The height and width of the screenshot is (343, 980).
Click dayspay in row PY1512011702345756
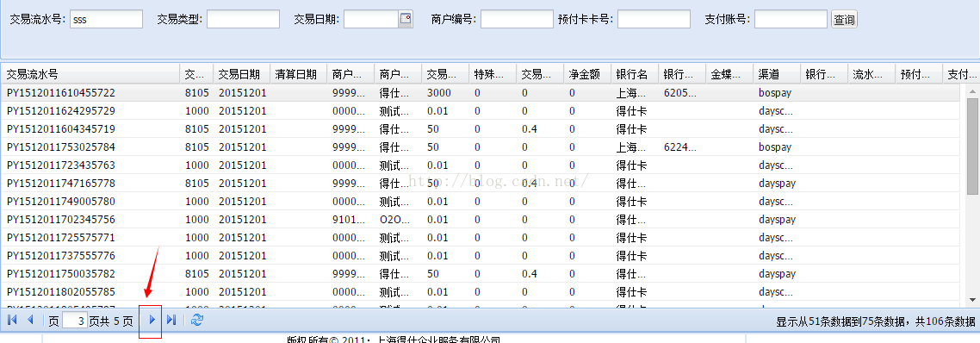coord(777,221)
